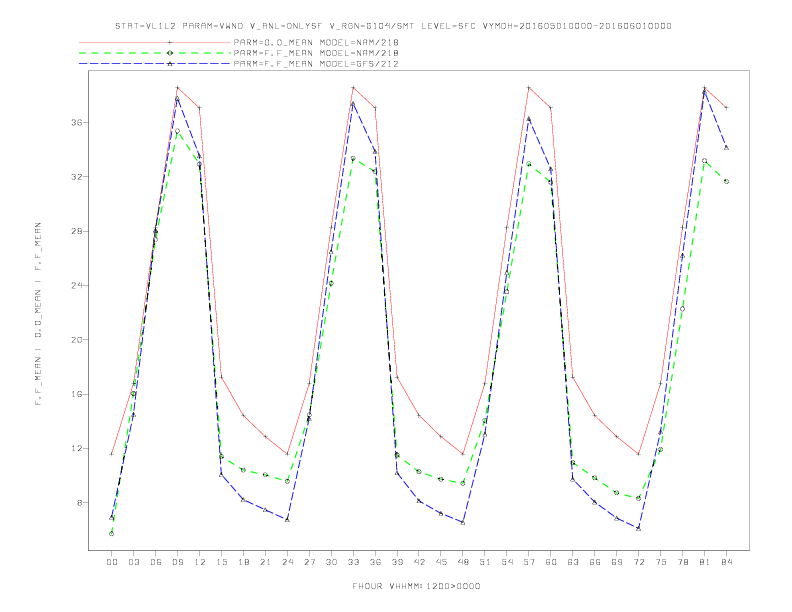Click X-axis forecast hour label 81
This screenshot has width=792, height=612.
(x=705, y=562)
